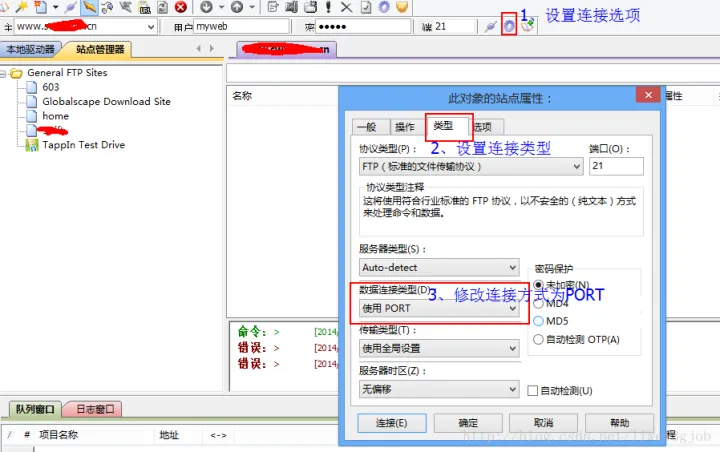Click the 确定 button
The height and width of the screenshot is (452, 720).
point(468,423)
